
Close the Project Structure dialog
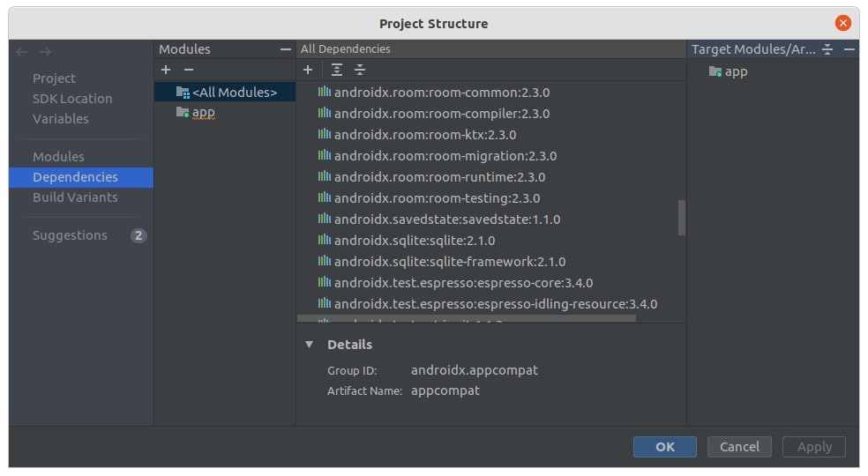click(843, 23)
